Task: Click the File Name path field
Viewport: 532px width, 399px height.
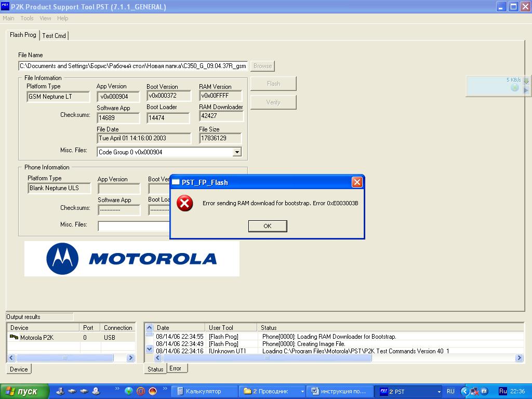Action: click(133, 66)
